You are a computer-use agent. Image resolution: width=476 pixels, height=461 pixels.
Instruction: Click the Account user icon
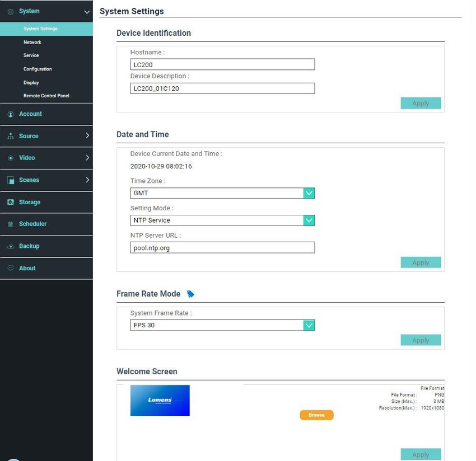[11, 114]
